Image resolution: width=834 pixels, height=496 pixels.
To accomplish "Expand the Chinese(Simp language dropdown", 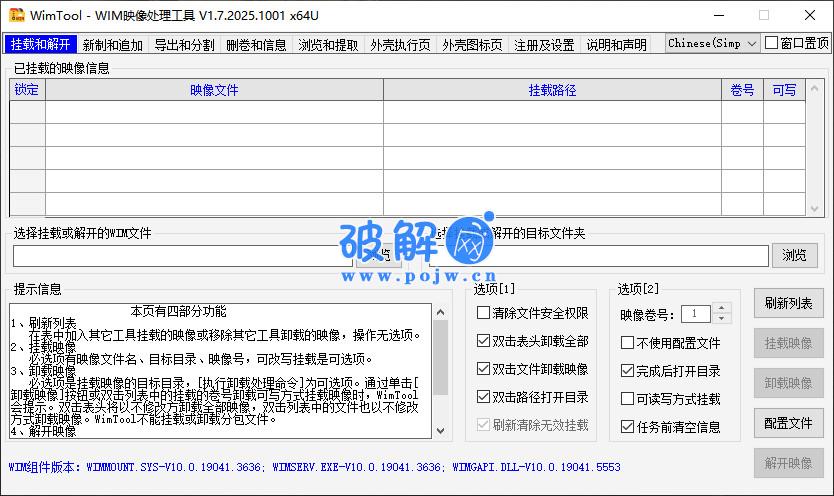I will coord(713,43).
